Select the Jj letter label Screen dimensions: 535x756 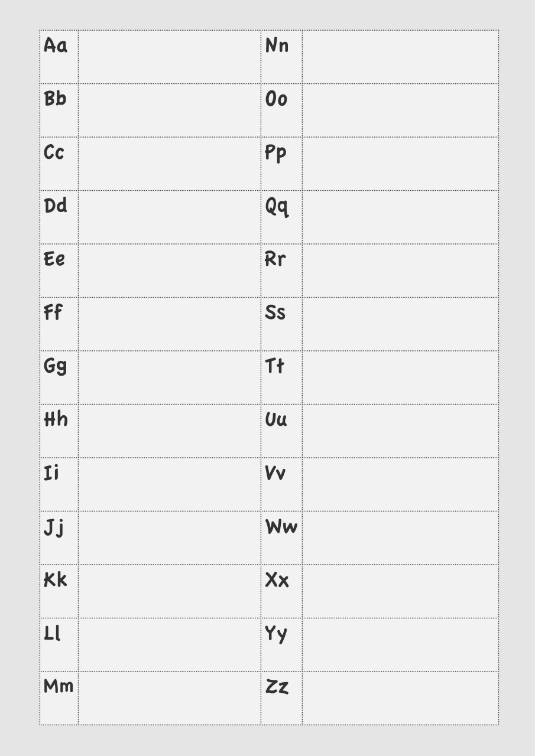click(x=54, y=527)
